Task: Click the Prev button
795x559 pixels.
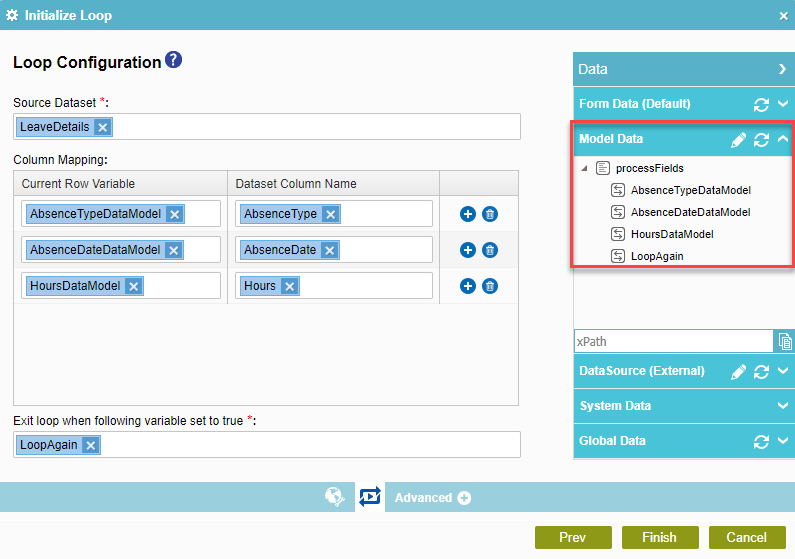Action: coord(572,537)
